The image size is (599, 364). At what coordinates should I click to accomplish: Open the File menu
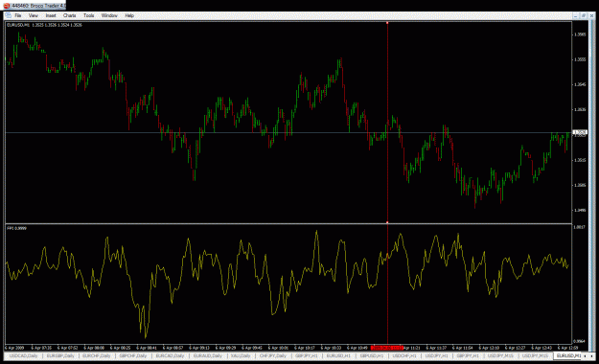(18, 15)
